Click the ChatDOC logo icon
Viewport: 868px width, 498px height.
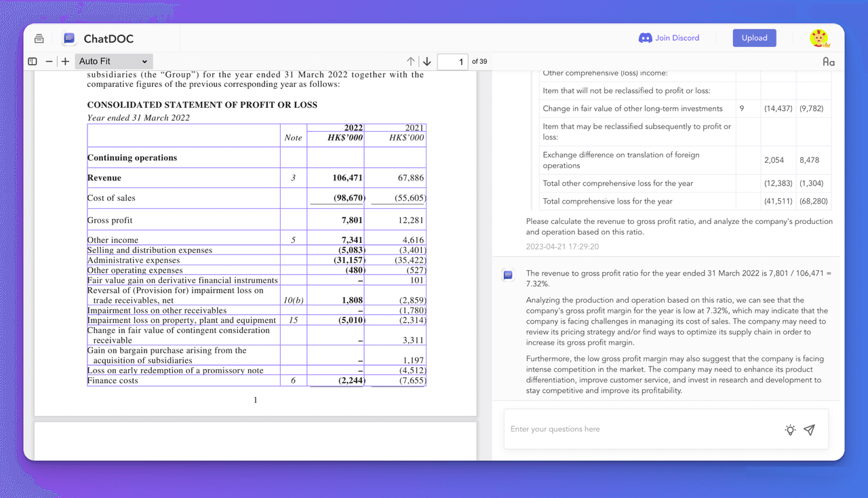[69, 39]
